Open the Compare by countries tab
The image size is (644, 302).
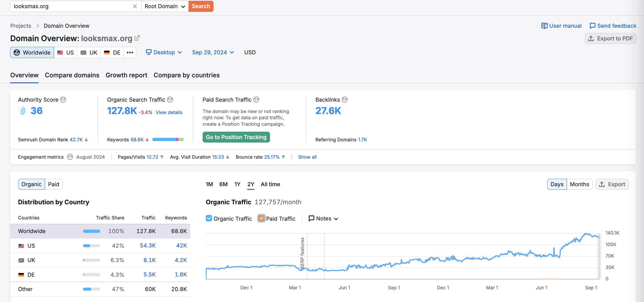tap(187, 75)
